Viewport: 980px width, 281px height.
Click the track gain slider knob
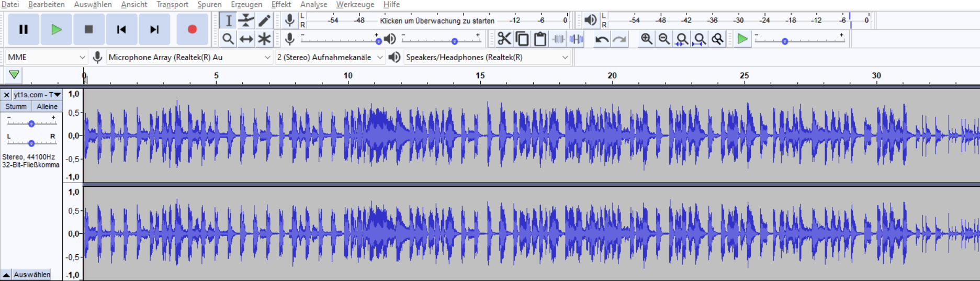[x=31, y=124]
